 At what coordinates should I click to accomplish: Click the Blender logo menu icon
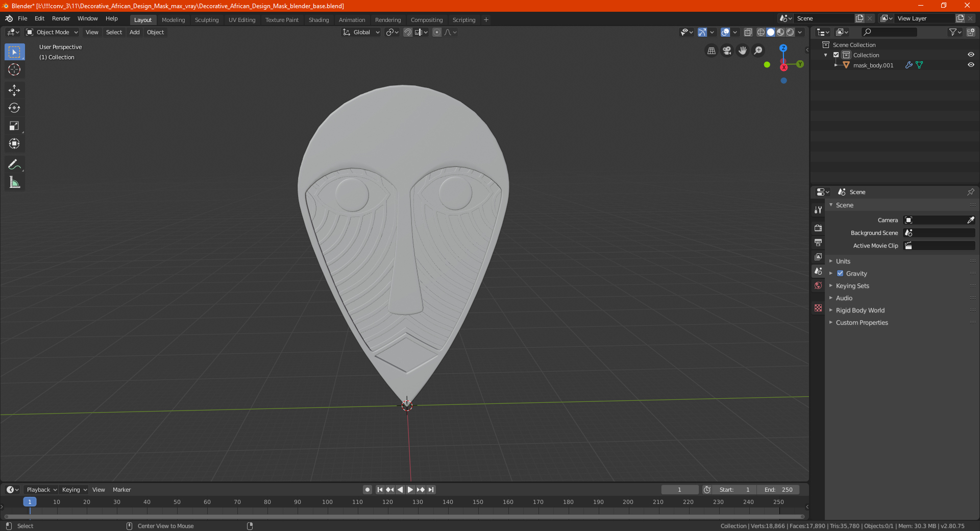(9, 18)
